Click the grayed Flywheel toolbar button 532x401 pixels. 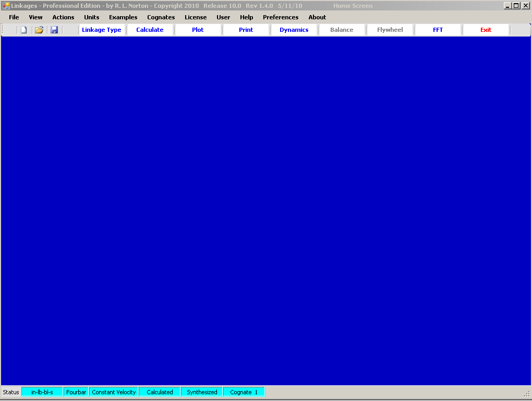tap(390, 30)
